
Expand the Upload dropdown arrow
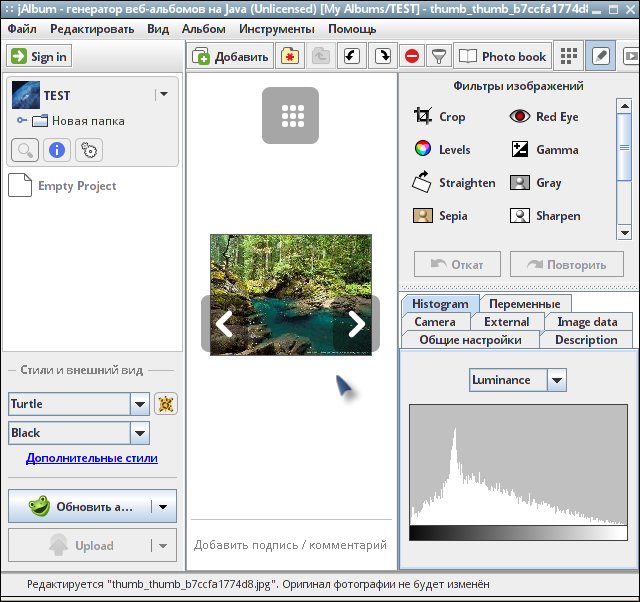[x=163, y=545]
